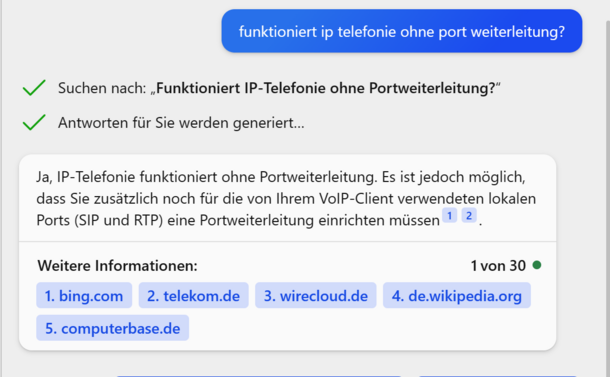The height and width of the screenshot is (377, 610).
Task: Click the Suchen nach label
Action: point(102,88)
